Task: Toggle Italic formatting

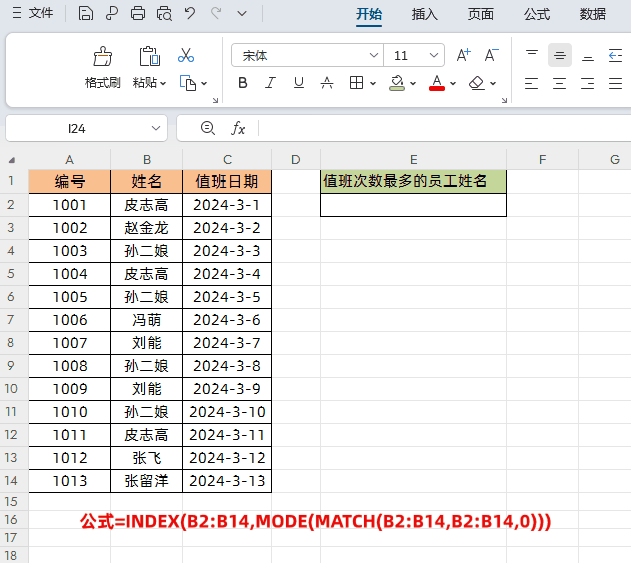Action: pyautogui.click(x=270, y=83)
